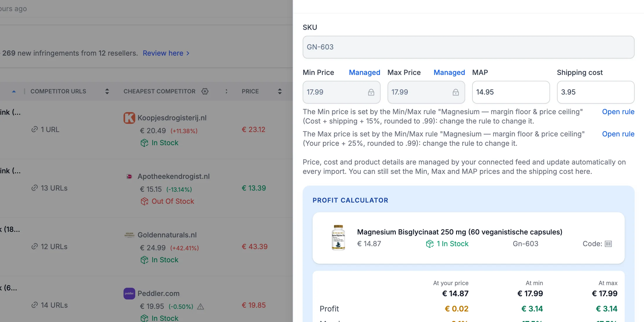
Task: Click the link icon beside 13 URLs
Action: coord(35,188)
